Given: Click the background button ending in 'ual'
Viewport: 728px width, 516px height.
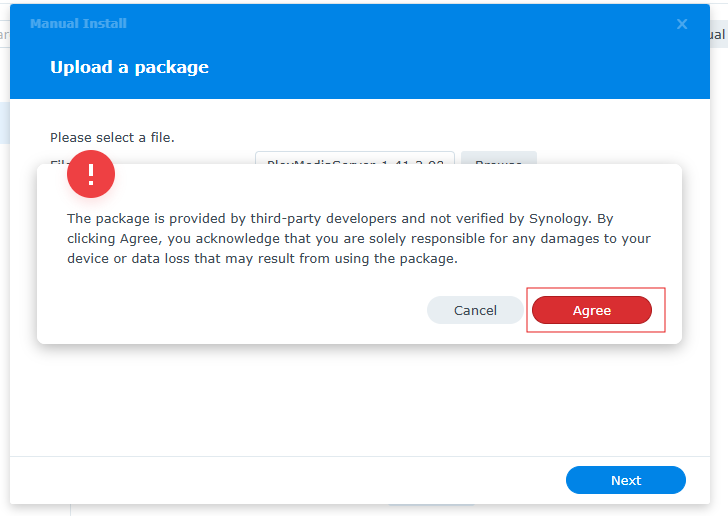Looking at the screenshot, I should click(718, 35).
